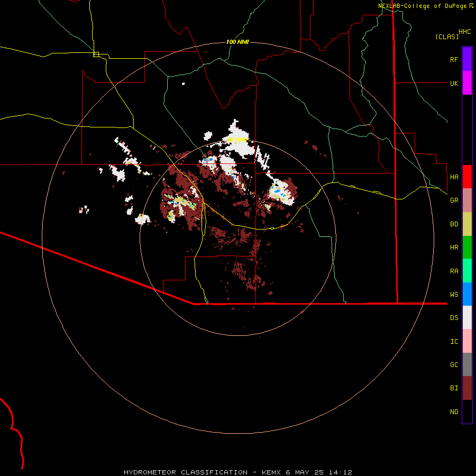Click the ND legend label
The image size is (476, 476).
pyautogui.click(x=454, y=412)
